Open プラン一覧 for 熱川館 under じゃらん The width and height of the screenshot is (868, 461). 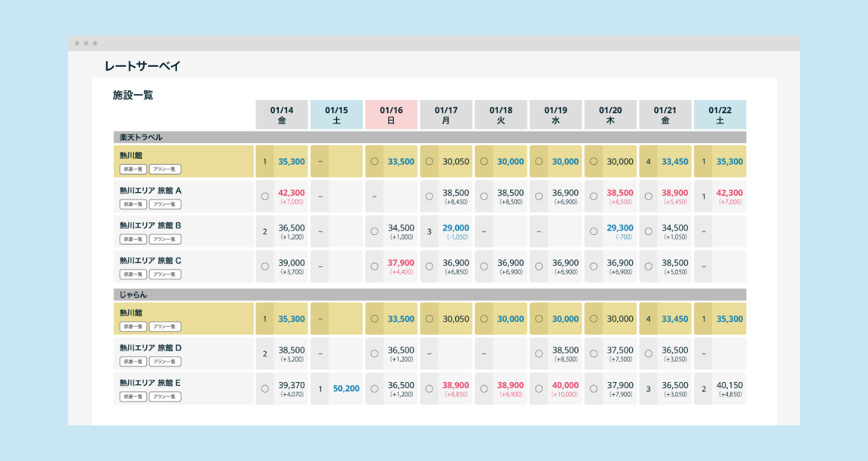click(x=165, y=327)
